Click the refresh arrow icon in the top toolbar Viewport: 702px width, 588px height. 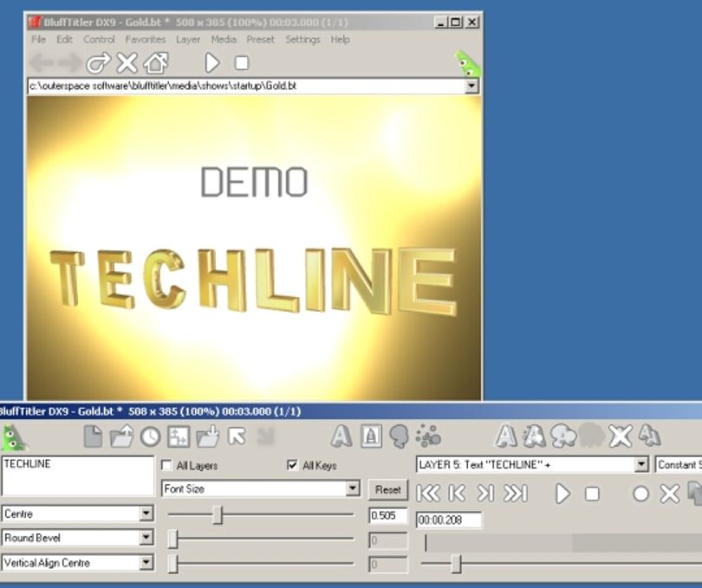pos(98,62)
